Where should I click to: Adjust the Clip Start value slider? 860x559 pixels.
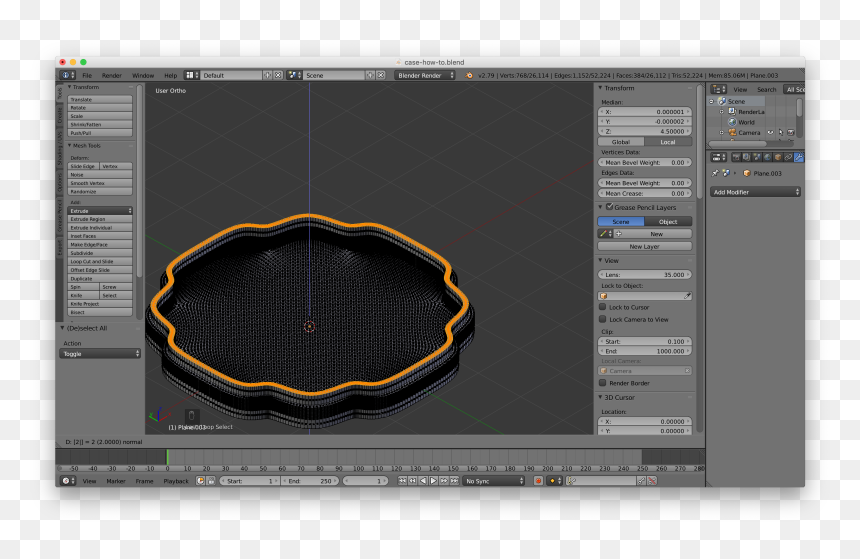pos(644,341)
